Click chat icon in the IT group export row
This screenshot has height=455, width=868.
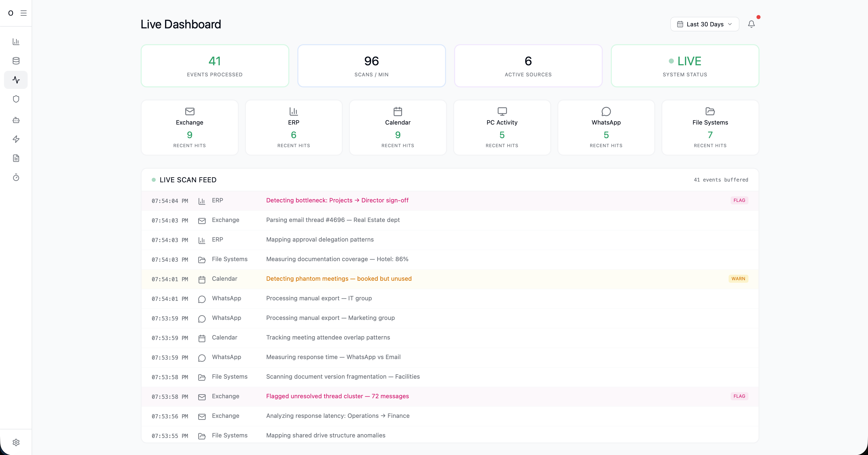pos(201,299)
